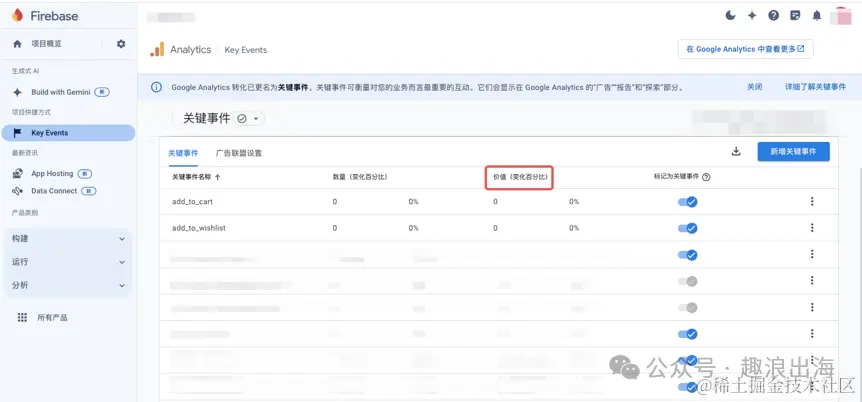Screen dimensions: 862x402
Task: Click the App Hosting icon
Action: coord(18,173)
